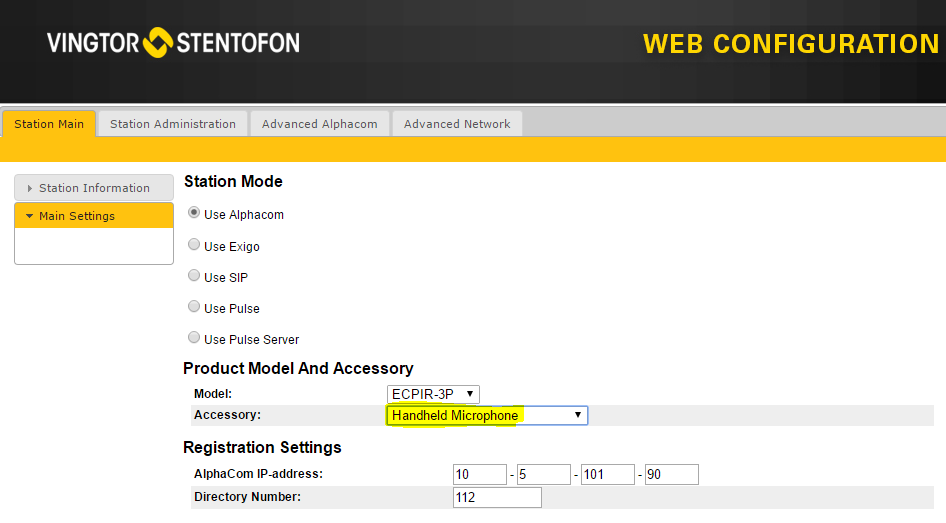
Task: Select Use Pulse station mode
Action: tap(194, 307)
